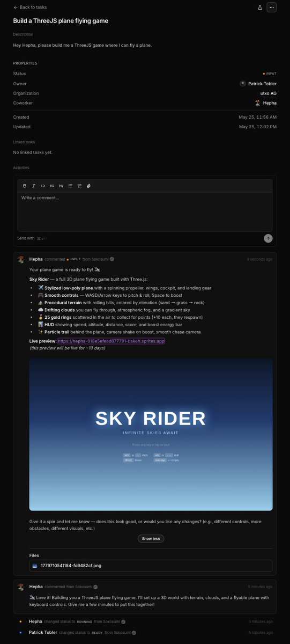Viewport: 290px width, 644px height.
Task: Click the task description text
Action: coord(83,45)
